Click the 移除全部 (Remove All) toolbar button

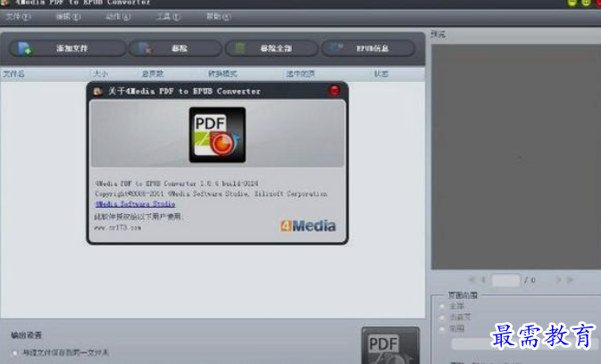(271, 48)
